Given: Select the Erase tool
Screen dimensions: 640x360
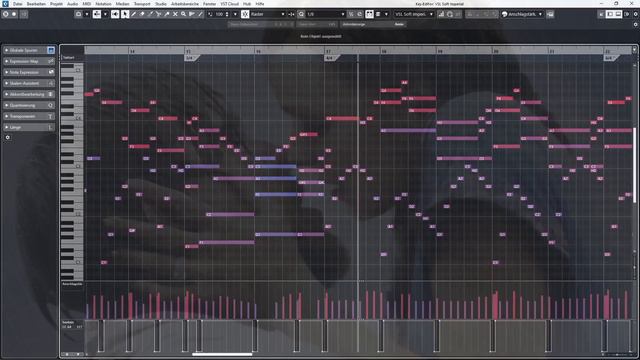Looking at the screenshot, I should click(142, 14).
